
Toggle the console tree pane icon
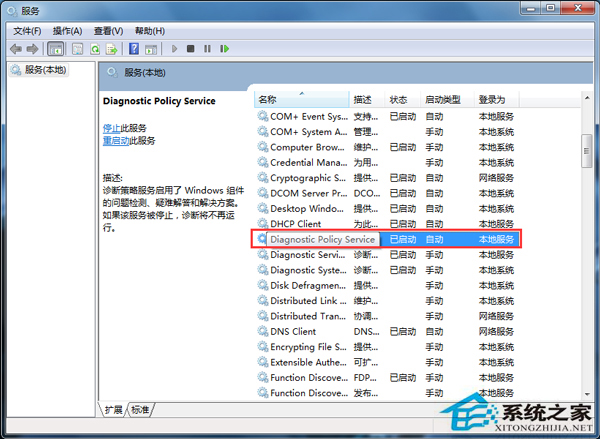tap(55, 49)
